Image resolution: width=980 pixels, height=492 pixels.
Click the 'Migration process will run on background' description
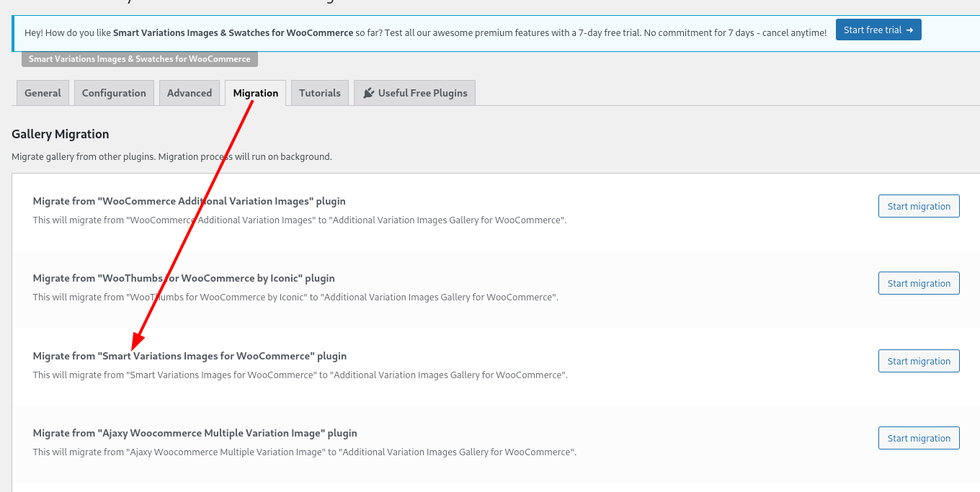[172, 156]
